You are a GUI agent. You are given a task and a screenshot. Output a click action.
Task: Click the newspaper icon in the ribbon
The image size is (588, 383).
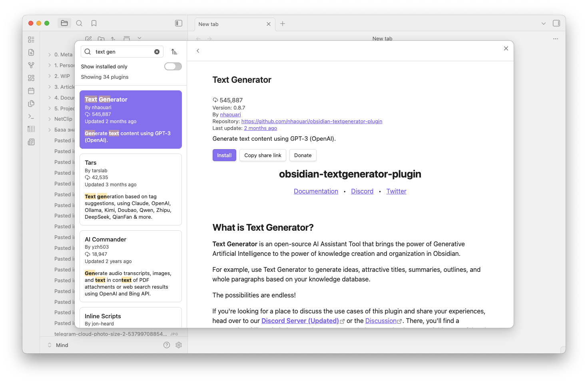[31, 142]
